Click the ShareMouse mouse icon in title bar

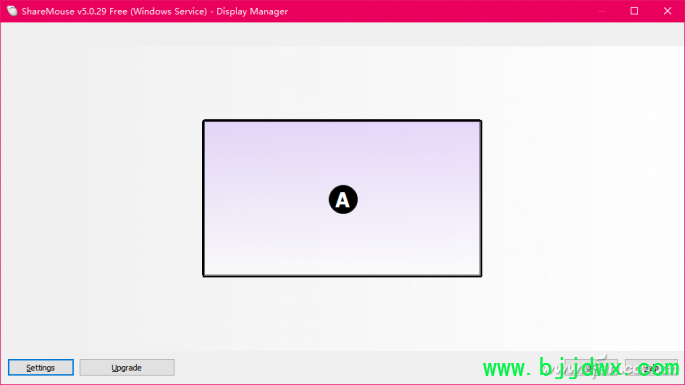pos(12,11)
